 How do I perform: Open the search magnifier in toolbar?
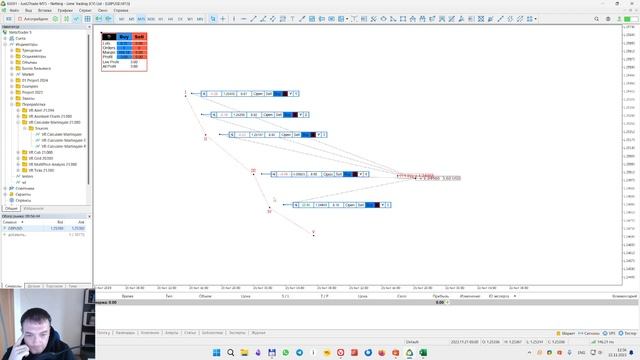click(597, 19)
